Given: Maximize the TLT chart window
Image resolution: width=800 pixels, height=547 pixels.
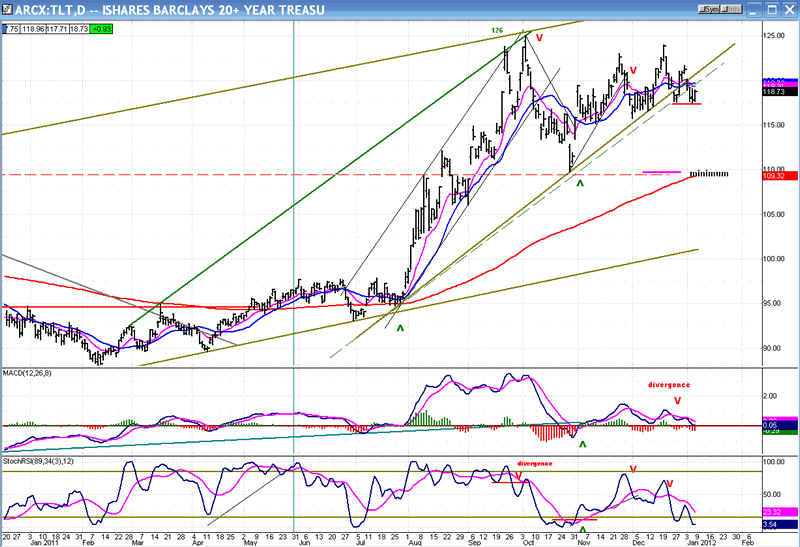Looking at the screenshot, I should [773, 9].
